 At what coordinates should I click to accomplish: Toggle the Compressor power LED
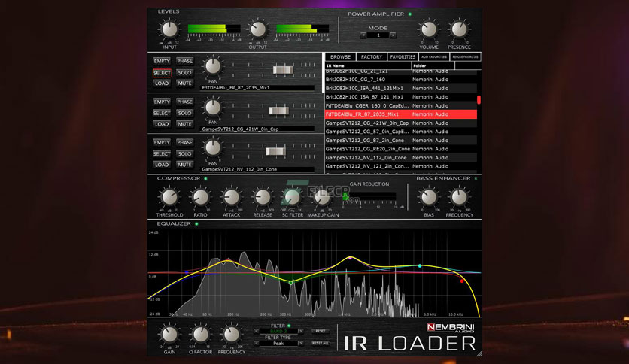[206, 179]
